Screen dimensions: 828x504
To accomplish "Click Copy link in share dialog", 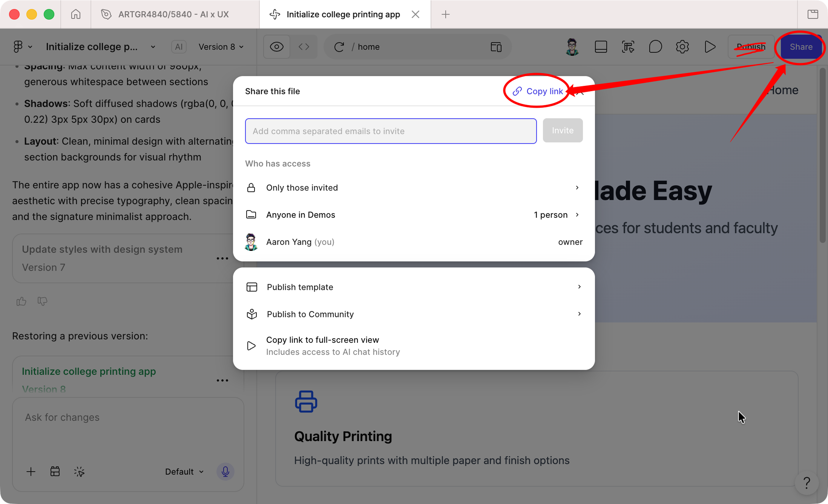I will click(x=538, y=91).
